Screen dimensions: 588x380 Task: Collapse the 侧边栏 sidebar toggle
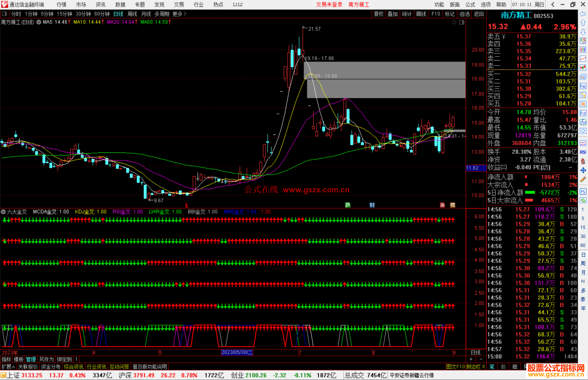(x=476, y=367)
